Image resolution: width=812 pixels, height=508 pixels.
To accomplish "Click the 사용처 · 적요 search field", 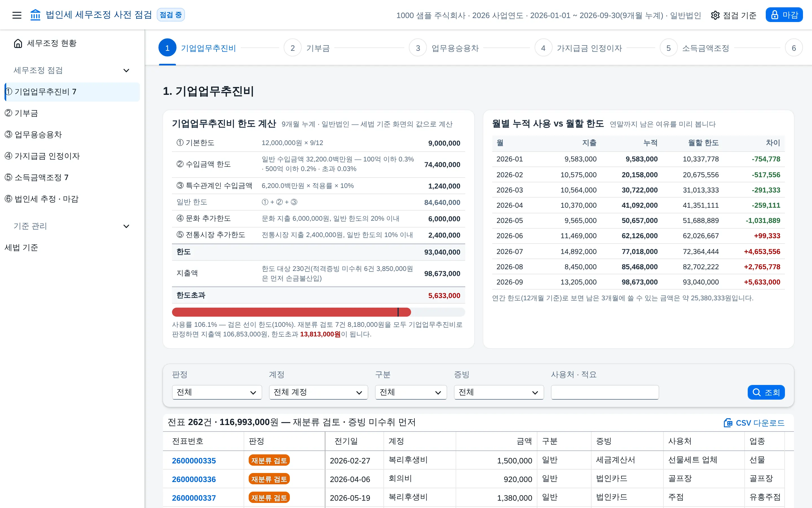I will [605, 392].
